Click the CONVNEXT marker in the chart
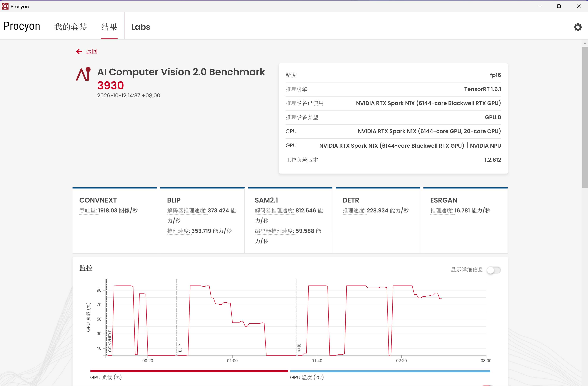 pyautogui.click(x=110, y=341)
